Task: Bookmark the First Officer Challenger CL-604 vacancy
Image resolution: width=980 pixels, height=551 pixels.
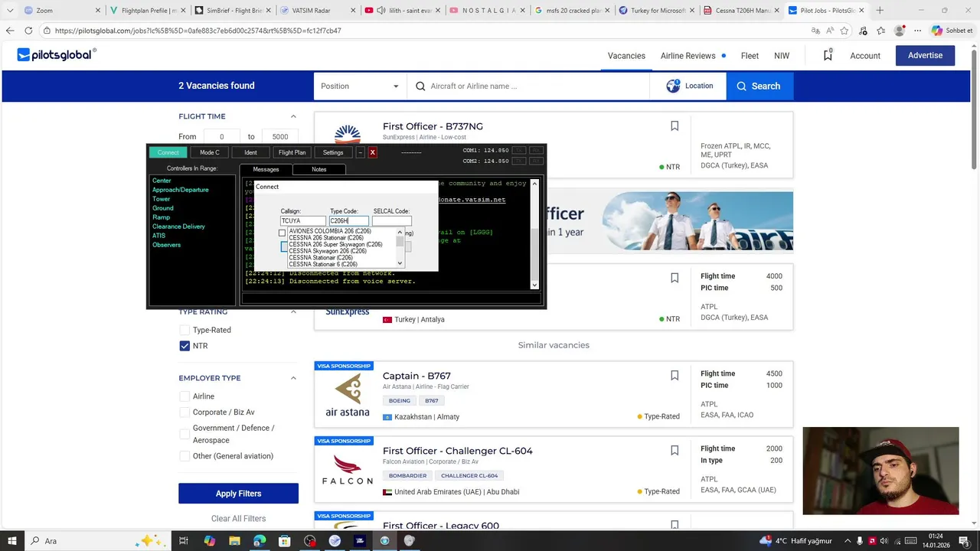Action: point(675,451)
